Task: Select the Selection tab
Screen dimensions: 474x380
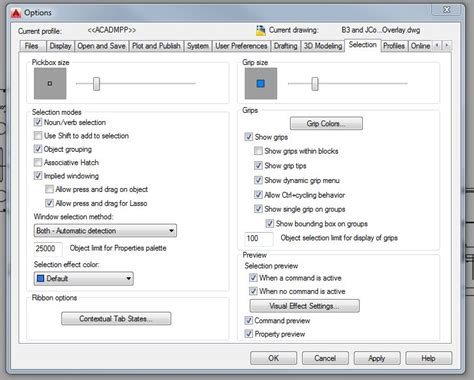Action: point(363,45)
